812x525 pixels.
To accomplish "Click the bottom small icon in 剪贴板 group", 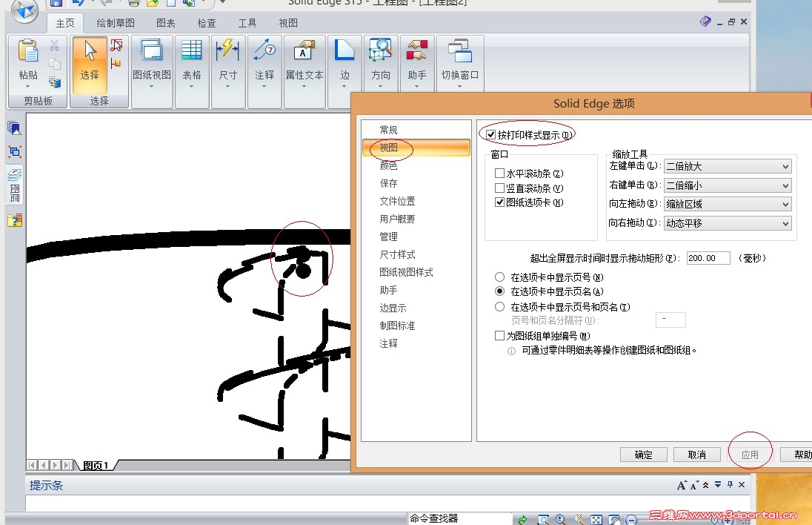I will 54,82.
